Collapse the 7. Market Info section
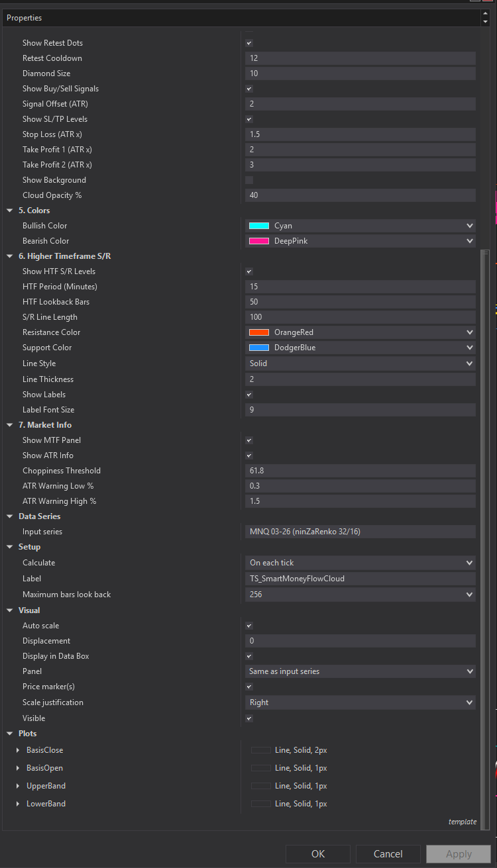The image size is (497, 868). click(10, 425)
